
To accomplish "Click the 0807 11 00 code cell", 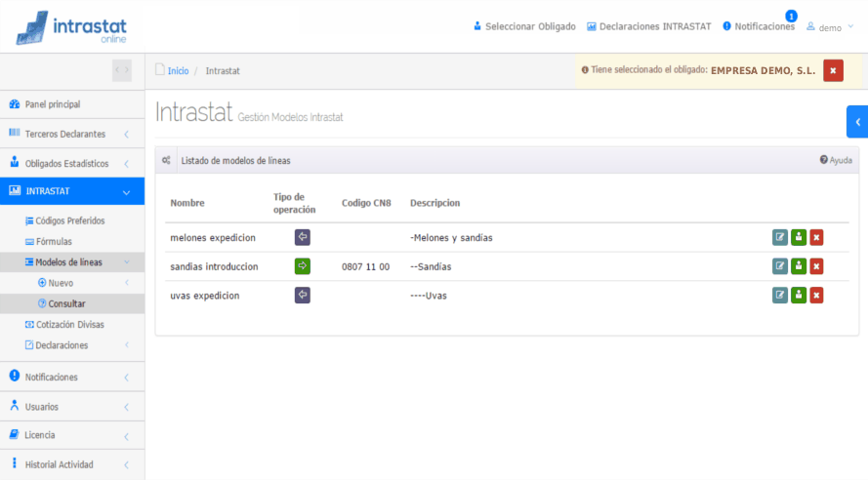I will click(x=365, y=266).
